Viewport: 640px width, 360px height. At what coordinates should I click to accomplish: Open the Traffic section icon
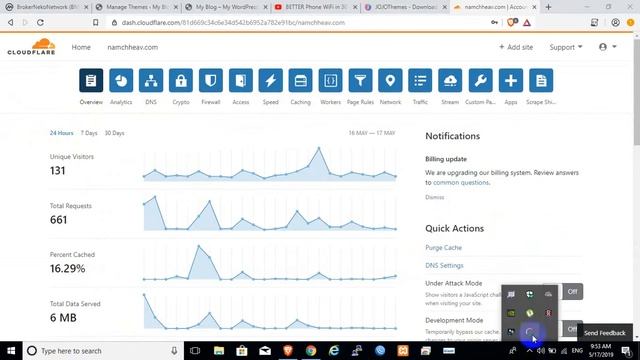coord(420,80)
